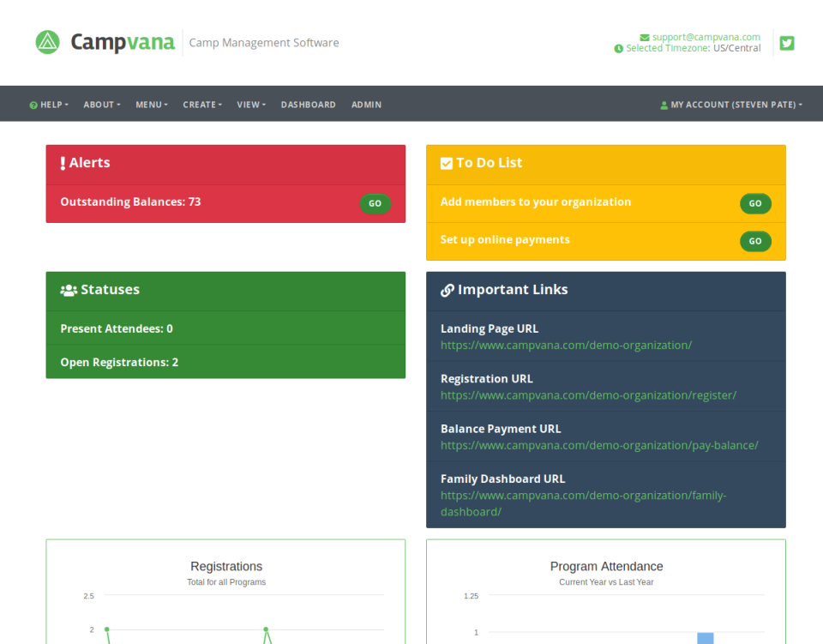Open the Registration URL link
Image resolution: width=823 pixels, height=644 pixels.
pyautogui.click(x=588, y=395)
